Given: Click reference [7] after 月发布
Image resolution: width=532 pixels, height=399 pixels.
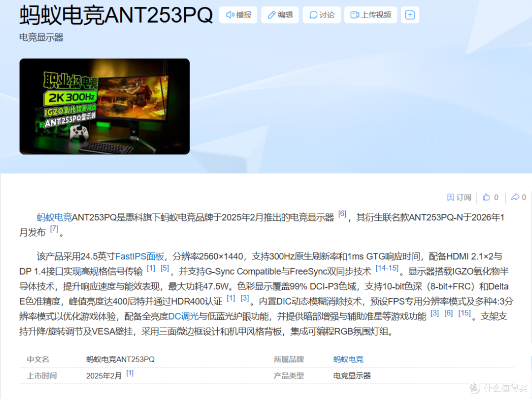Looking at the screenshot, I should tap(54, 228).
